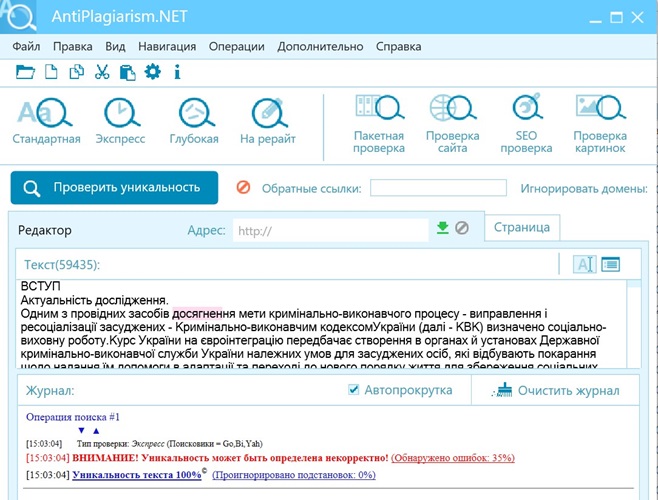Screen dimensions: 658x500
Task: Open the SEO проверка tool
Action: click(x=526, y=124)
